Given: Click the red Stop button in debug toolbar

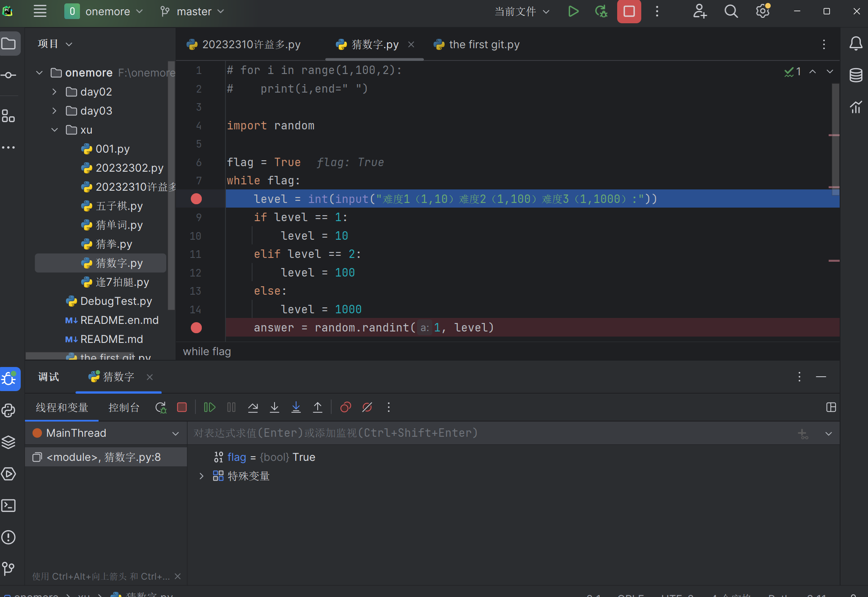Looking at the screenshot, I should coord(182,407).
